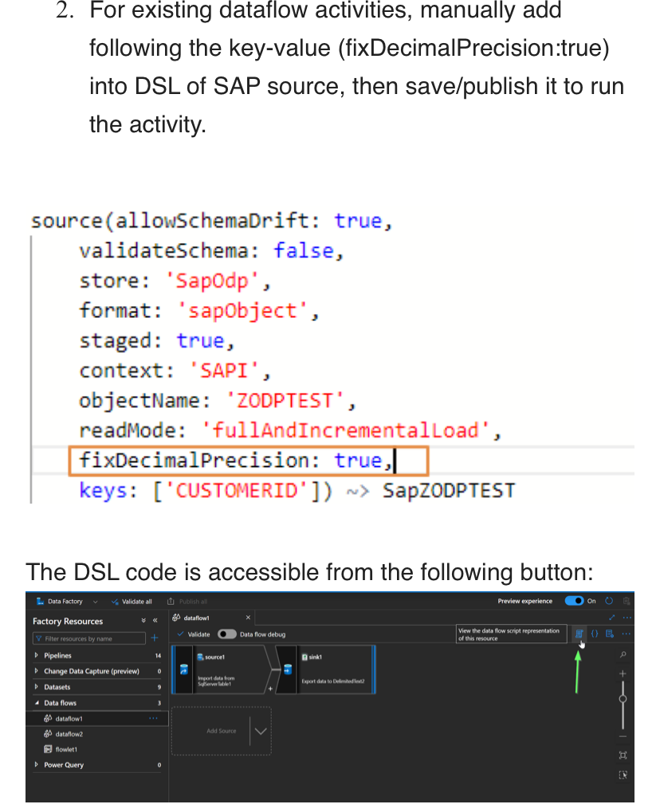Select dataflow2 in the resources tree
The height and width of the screenshot is (812, 660).
[x=69, y=734]
